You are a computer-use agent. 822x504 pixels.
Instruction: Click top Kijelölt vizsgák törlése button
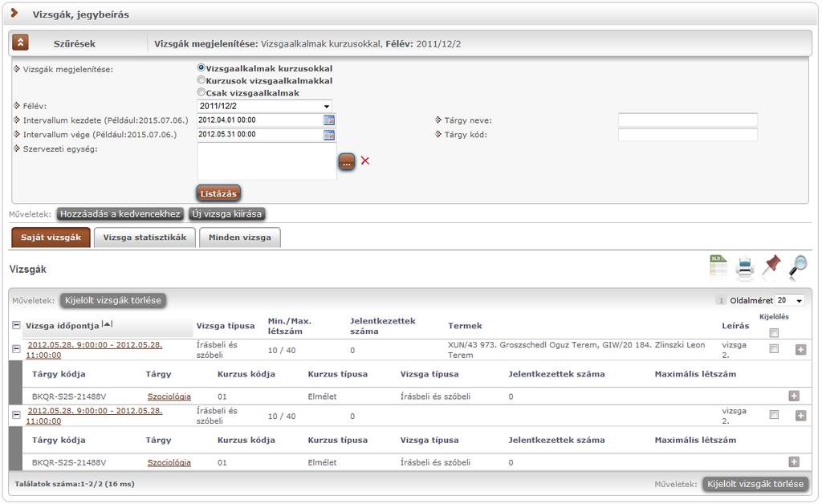pyautogui.click(x=113, y=300)
